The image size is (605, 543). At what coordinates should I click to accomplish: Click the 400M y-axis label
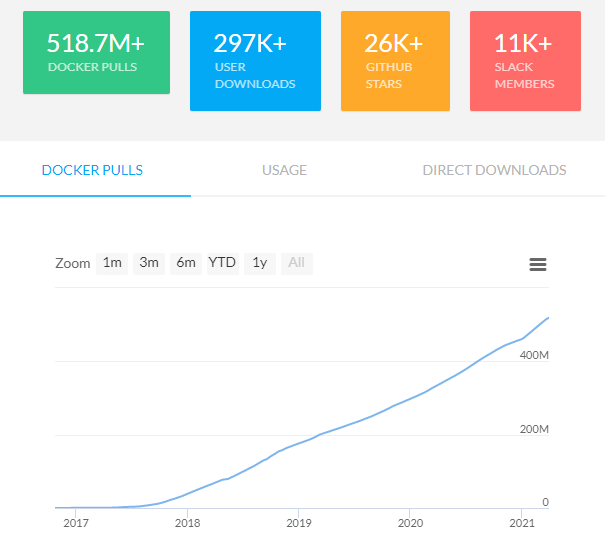click(x=533, y=356)
